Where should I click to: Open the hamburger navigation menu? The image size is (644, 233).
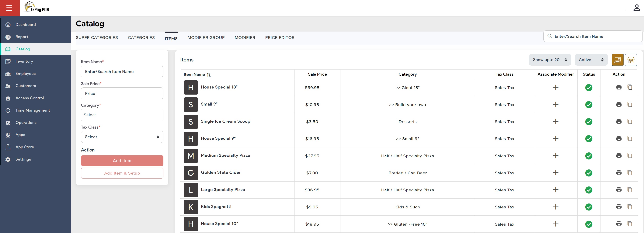[9, 8]
